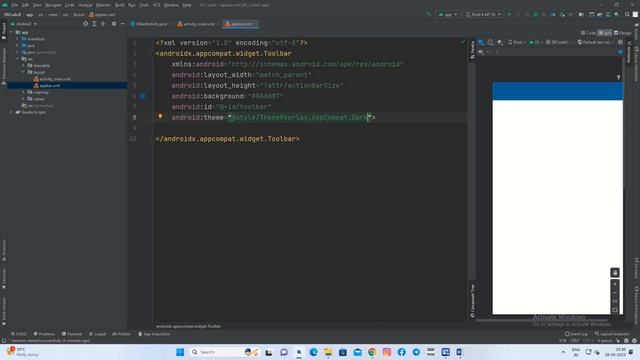The width and height of the screenshot is (640, 360).
Task: Switch editor to Design view
Action: tap(623, 33)
